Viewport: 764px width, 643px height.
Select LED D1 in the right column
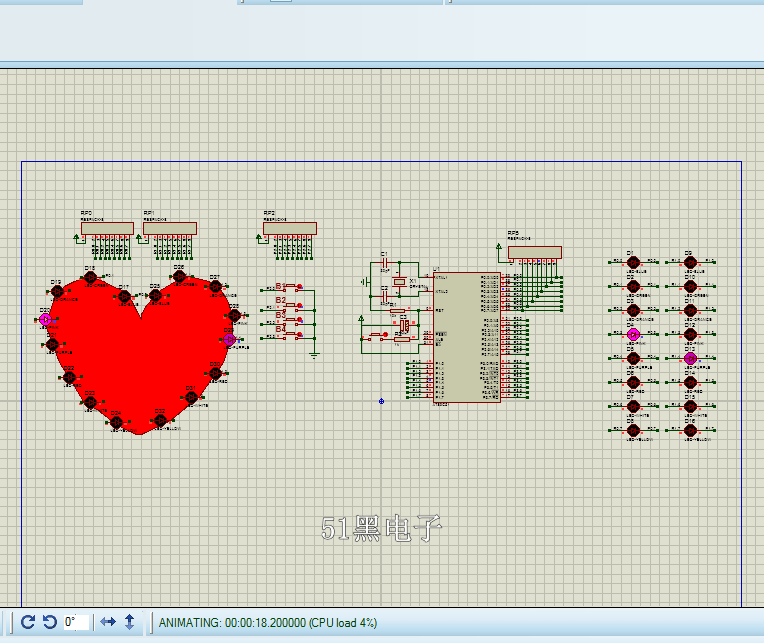click(633, 263)
